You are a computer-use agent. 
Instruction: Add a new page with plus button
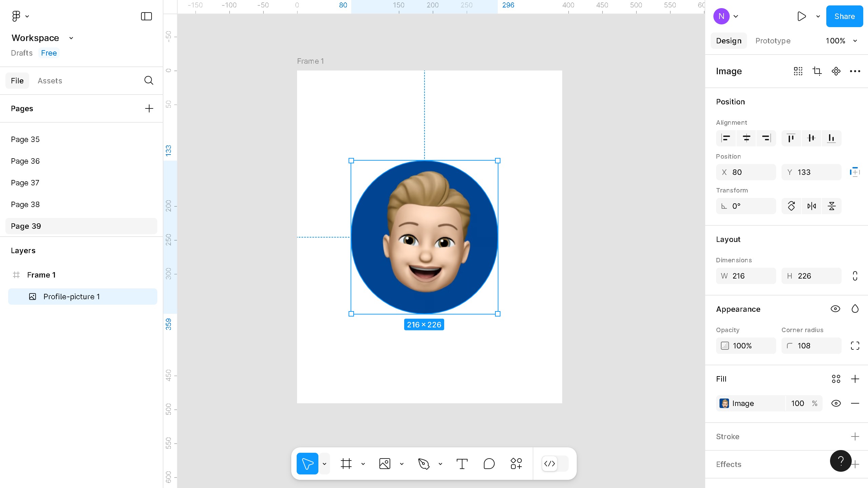(x=149, y=108)
